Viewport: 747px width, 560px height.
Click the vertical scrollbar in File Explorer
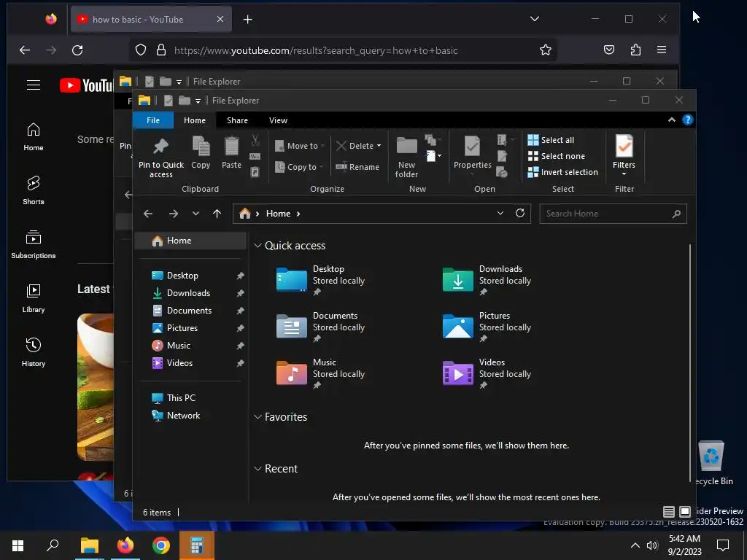[x=690, y=363]
